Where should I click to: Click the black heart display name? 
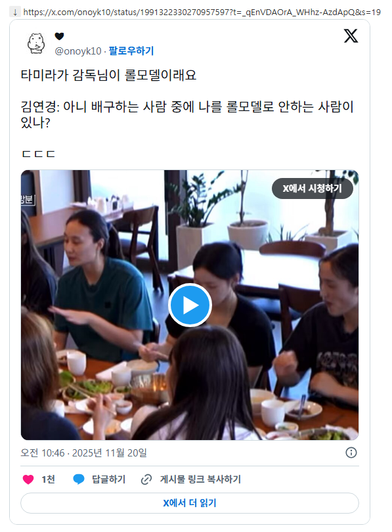point(59,36)
